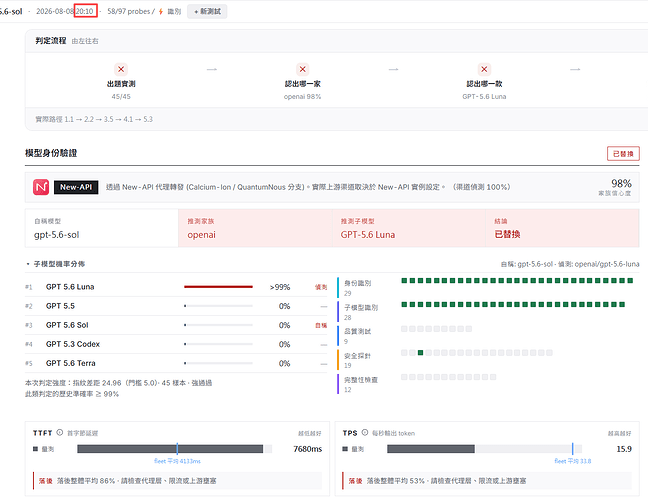This screenshot has height=500, width=648.
Task: Click the New-API logo icon
Action: 41,187
